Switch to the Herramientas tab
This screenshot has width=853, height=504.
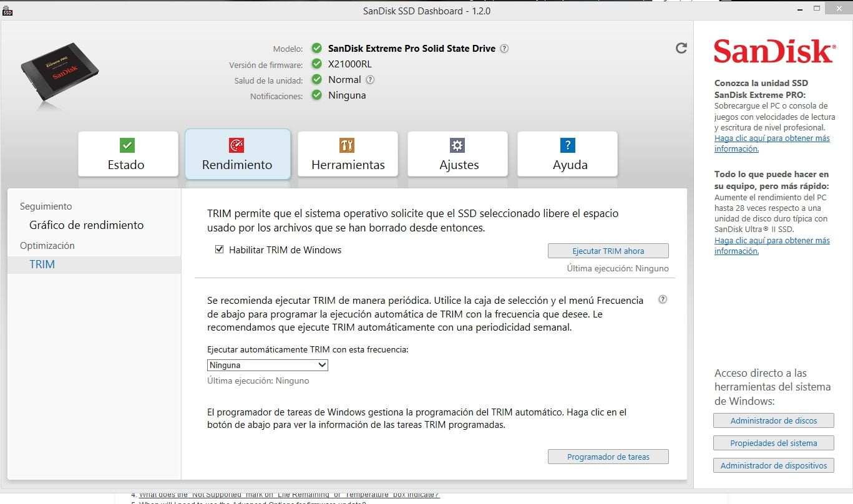tap(348, 154)
